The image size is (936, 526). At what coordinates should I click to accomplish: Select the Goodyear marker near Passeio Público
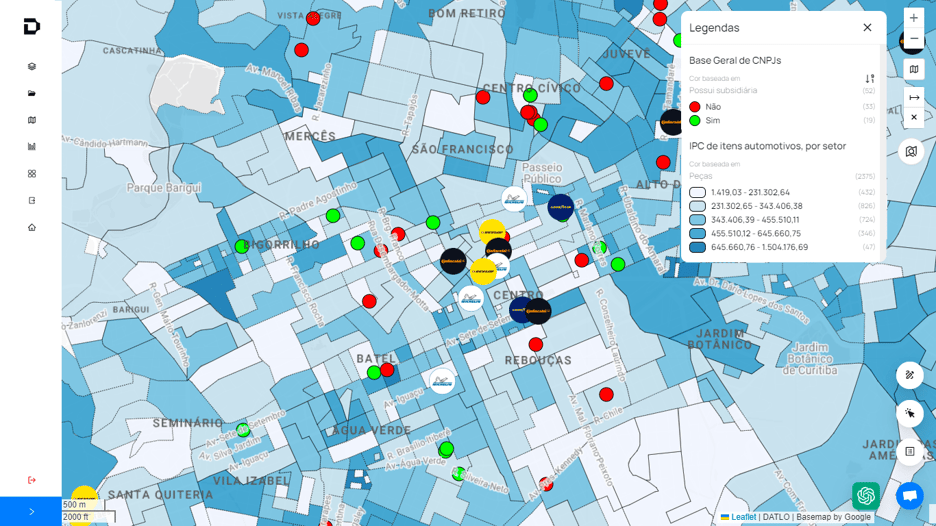561,207
